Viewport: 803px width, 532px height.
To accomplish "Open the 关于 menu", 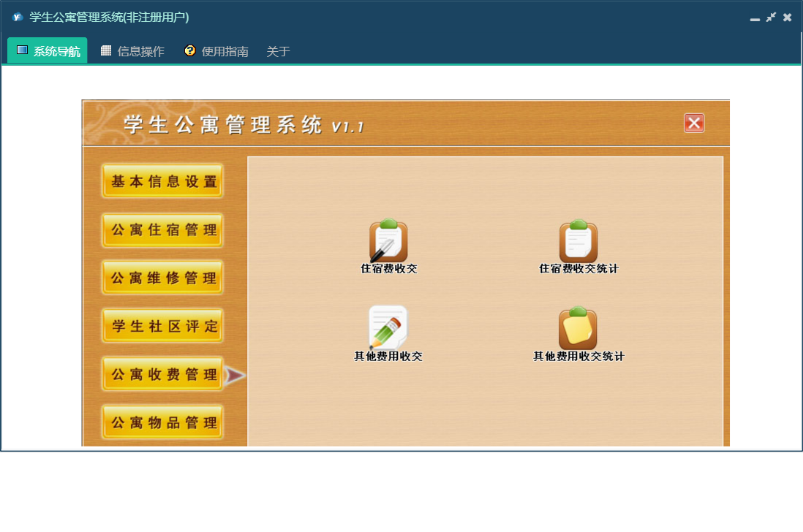I will [278, 51].
